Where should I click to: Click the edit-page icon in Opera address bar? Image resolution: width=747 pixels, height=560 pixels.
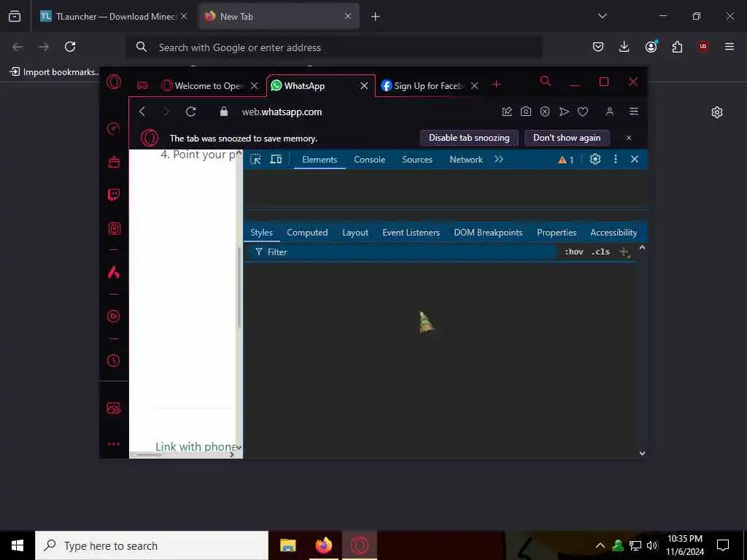coord(507,112)
